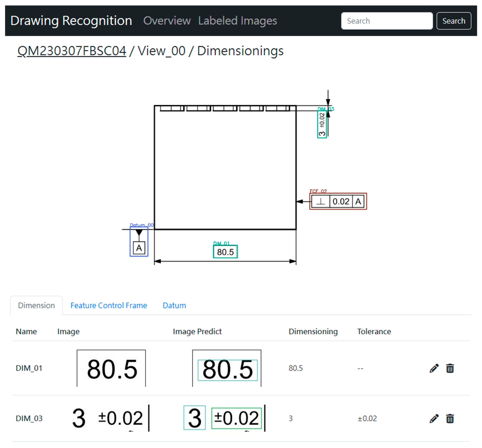This screenshot has height=448, width=482.
Task: Click the DIM_01 image thumbnail
Action: (111, 368)
